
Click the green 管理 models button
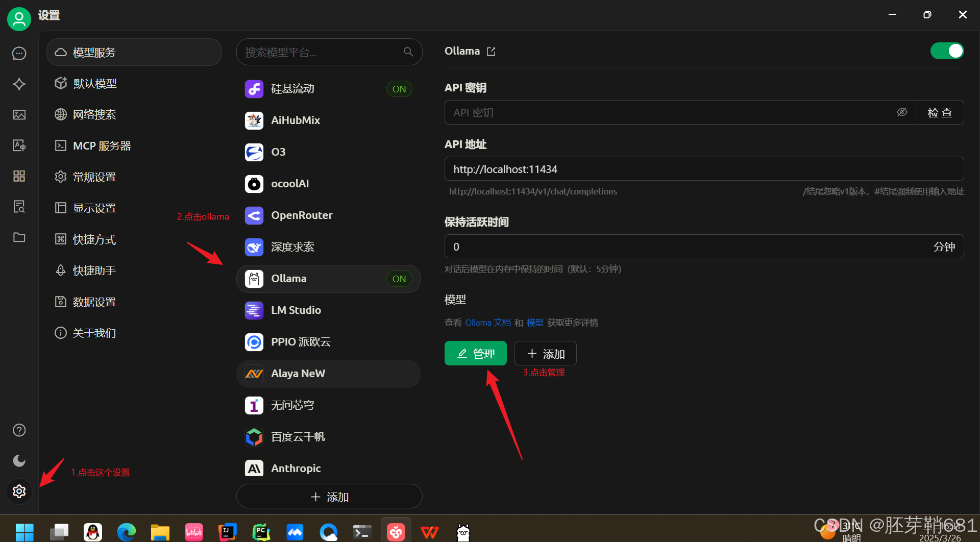pyautogui.click(x=476, y=353)
